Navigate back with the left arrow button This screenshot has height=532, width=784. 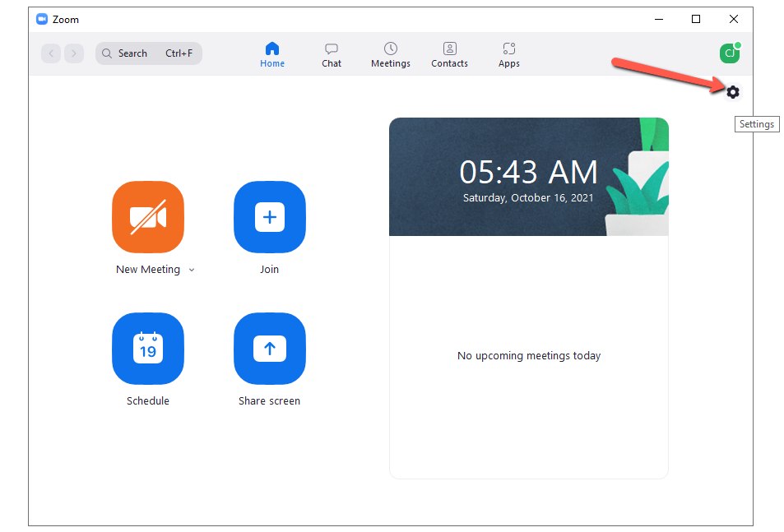51,53
